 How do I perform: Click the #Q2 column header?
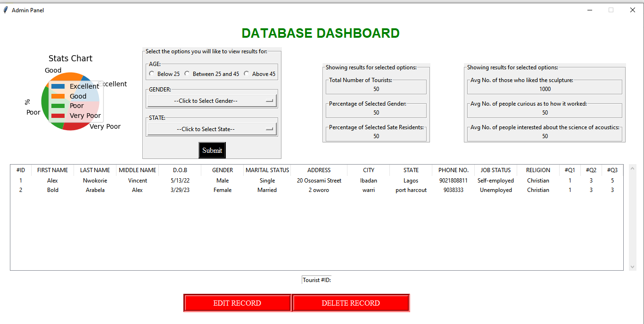591,170
